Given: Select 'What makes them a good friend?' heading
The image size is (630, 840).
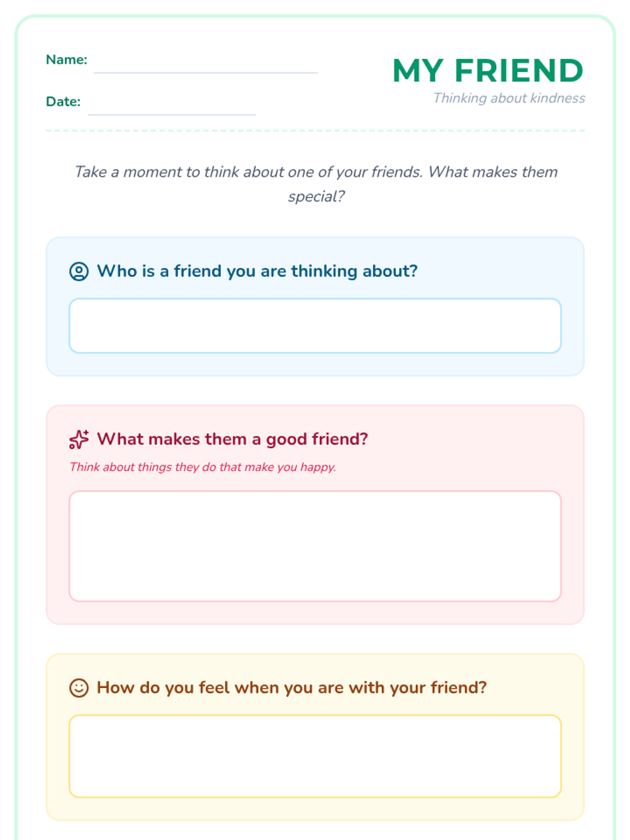Looking at the screenshot, I should coord(233,439).
